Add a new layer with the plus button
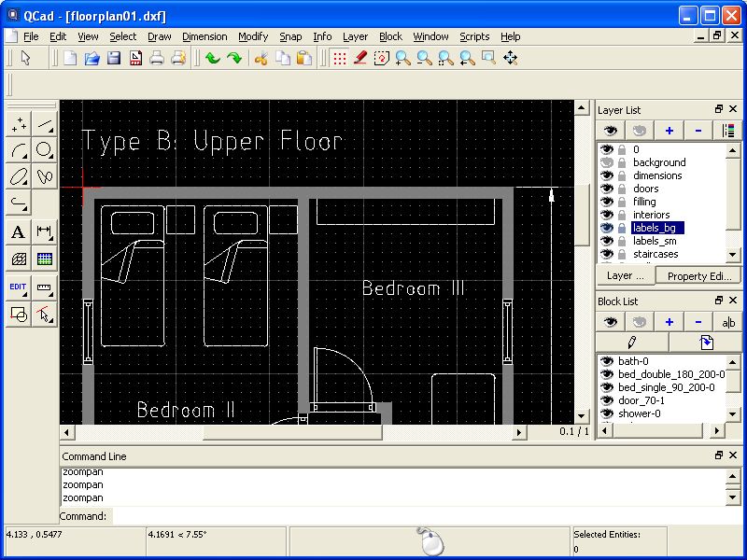The height and width of the screenshot is (560, 747). pyautogui.click(x=669, y=131)
